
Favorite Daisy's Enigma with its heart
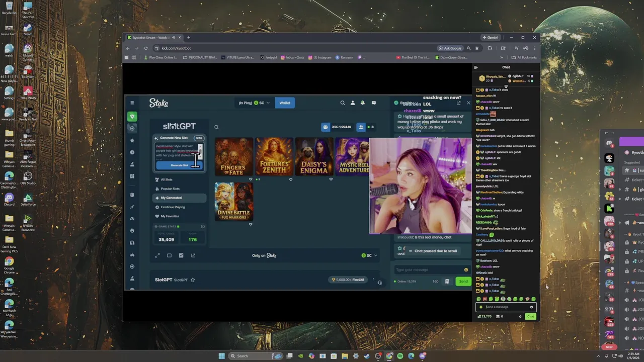click(331, 179)
